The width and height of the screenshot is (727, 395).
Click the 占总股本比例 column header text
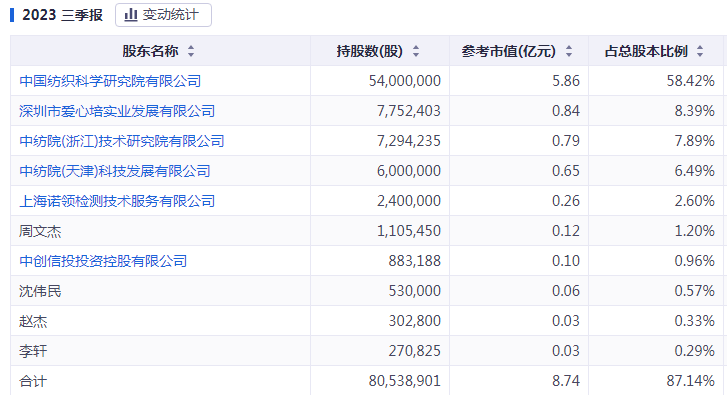(x=646, y=51)
